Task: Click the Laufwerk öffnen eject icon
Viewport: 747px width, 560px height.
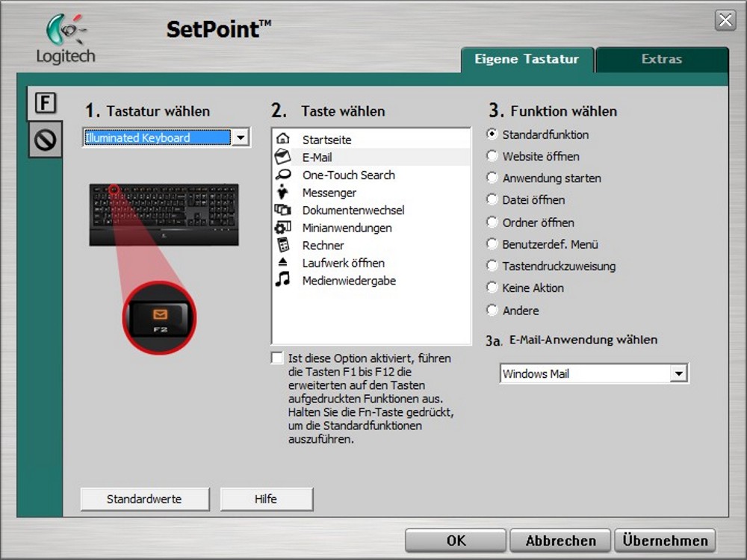Action: coord(282,262)
